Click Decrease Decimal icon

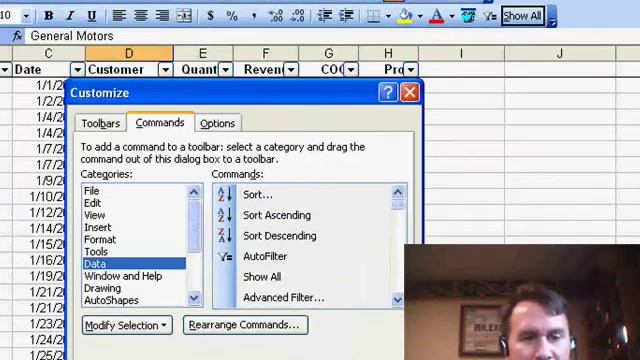point(297,16)
